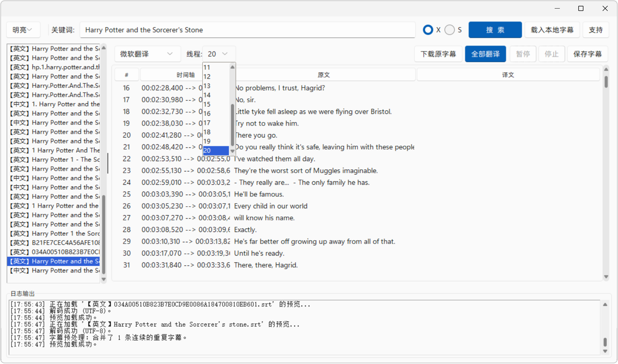The image size is (618, 364).
Task: Choose 19 in thread dropdown list
Action: [x=216, y=141]
